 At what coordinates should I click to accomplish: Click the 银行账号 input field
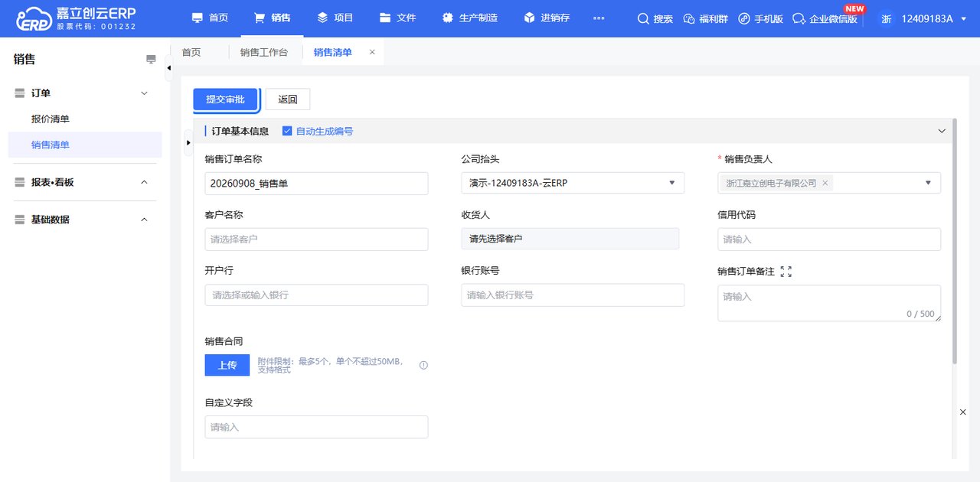point(573,295)
